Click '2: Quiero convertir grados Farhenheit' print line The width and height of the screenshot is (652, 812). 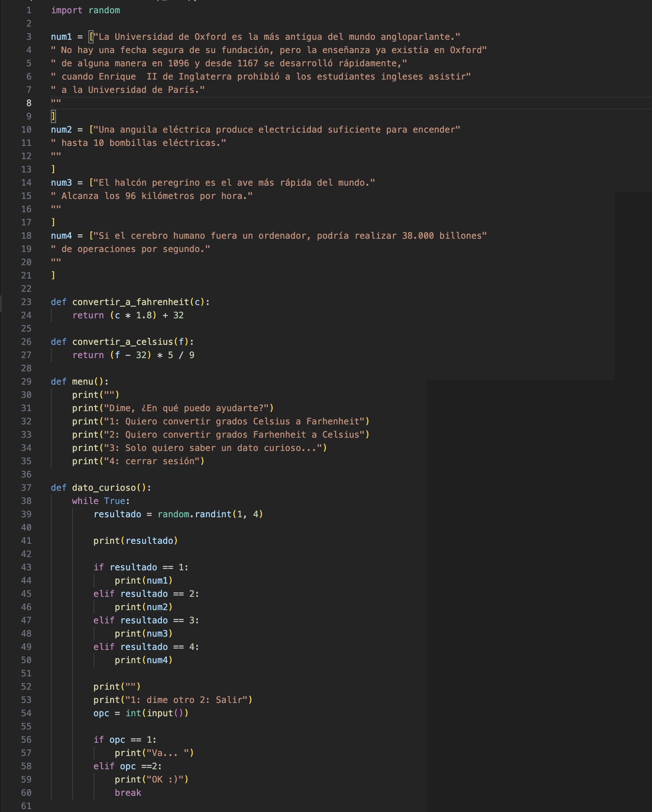221,435
